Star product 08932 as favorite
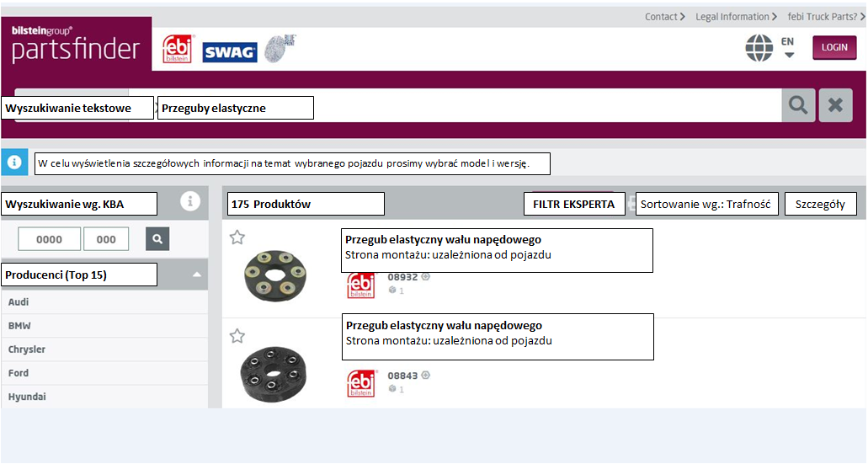 237,237
